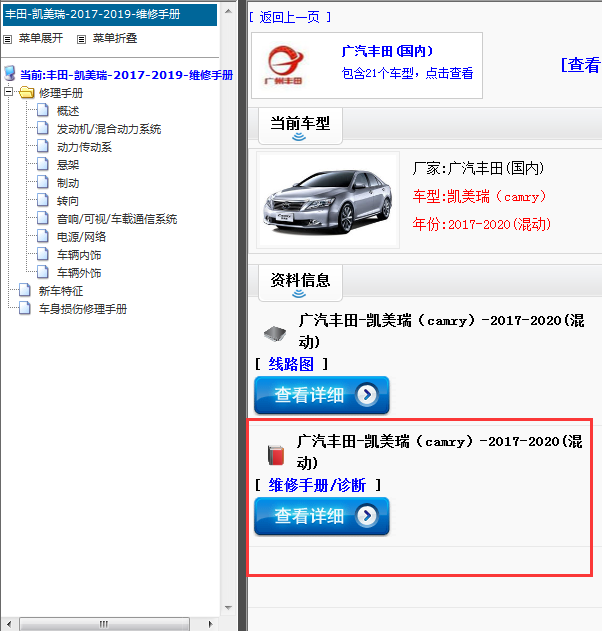The image size is (602, 631).
Task: Click the page icon beside 音响/可视/车载通信系统
Action: click(x=43, y=218)
